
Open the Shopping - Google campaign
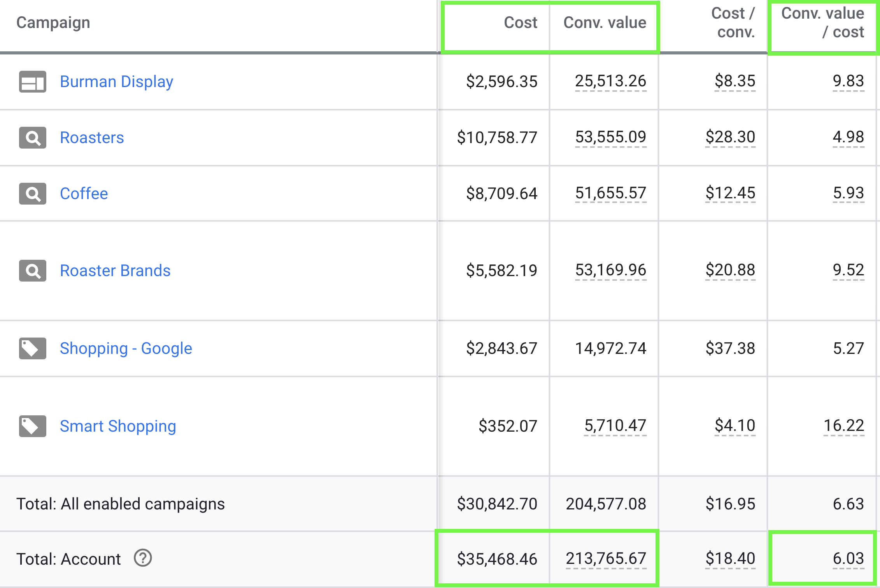pos(126,348)
